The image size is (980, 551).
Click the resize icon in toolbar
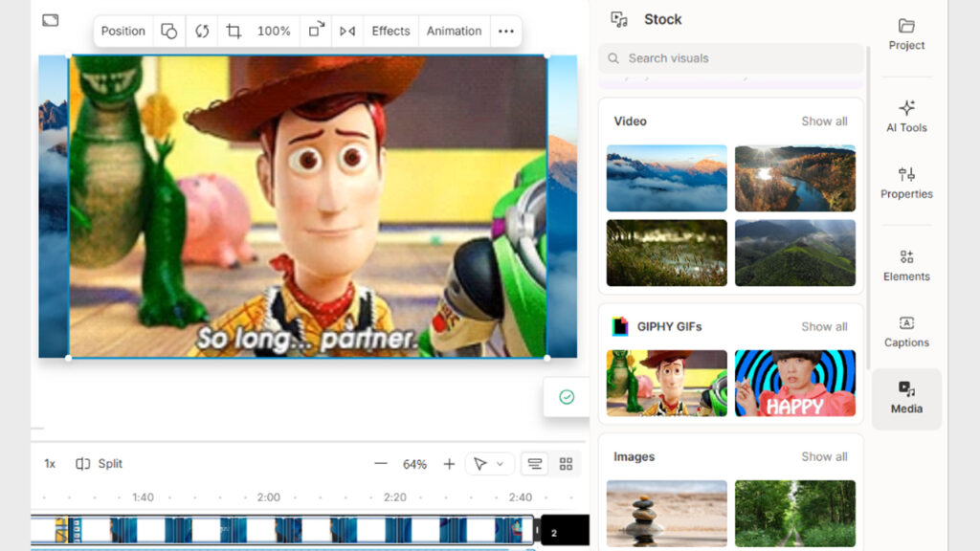point(315,32)
